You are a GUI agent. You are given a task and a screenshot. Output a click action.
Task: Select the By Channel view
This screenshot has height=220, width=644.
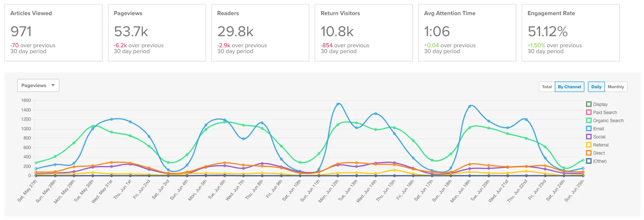pos(570,87)
